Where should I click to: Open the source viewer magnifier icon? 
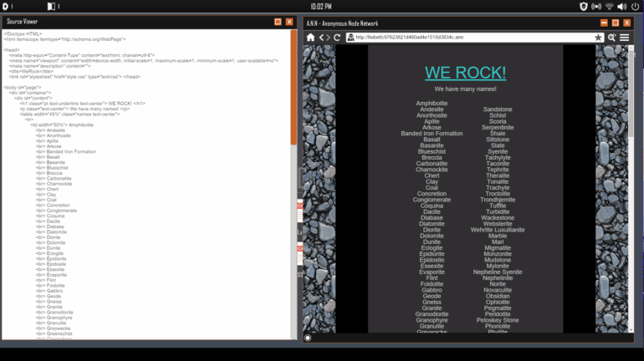(x=611, y=38)
